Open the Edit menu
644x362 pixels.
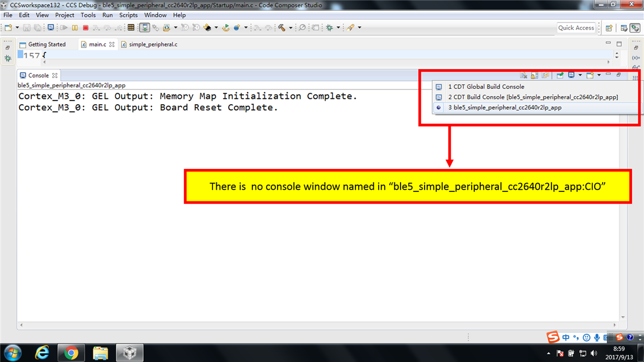(x=24, y=15)
